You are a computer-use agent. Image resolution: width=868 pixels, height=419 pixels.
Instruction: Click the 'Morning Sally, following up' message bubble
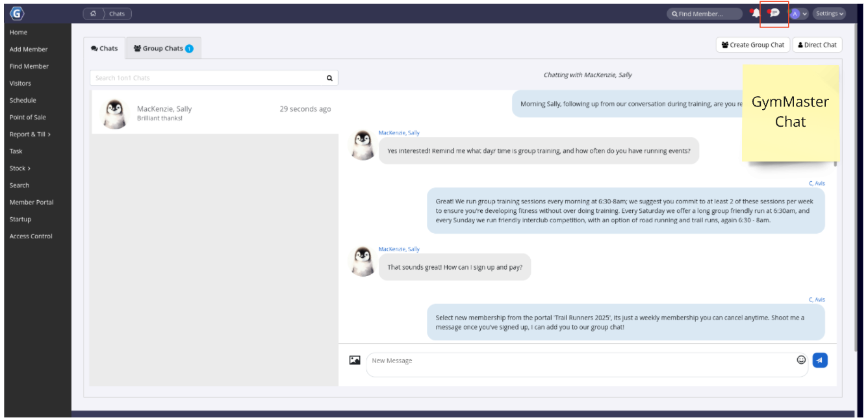[627, 104]
